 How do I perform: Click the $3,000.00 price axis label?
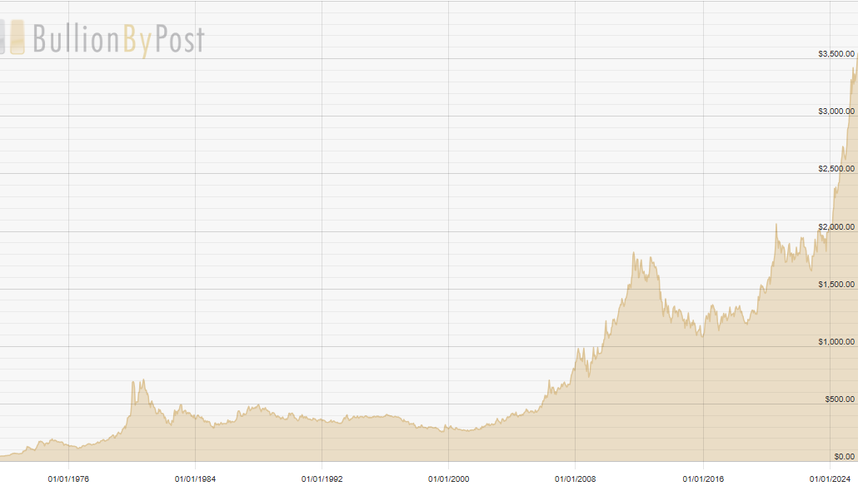point(836,112)
